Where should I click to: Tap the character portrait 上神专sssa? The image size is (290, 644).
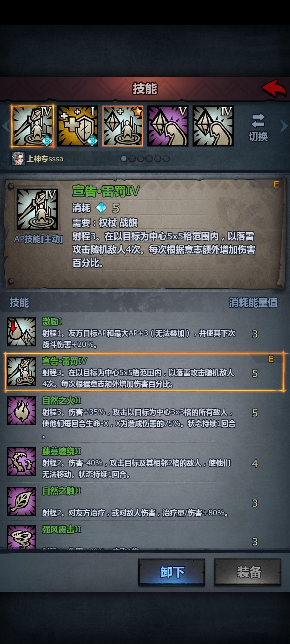(x=19, y=158)
